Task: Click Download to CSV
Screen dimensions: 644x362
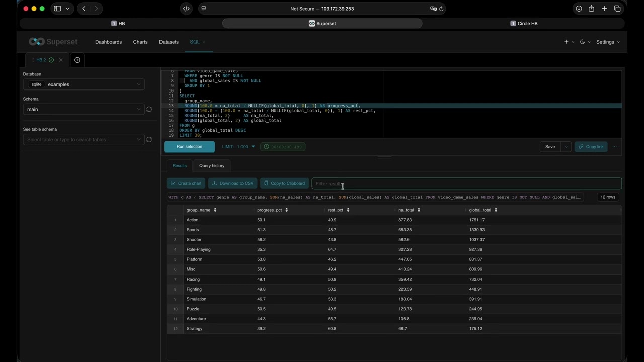Action: click(x=232, y=184)
